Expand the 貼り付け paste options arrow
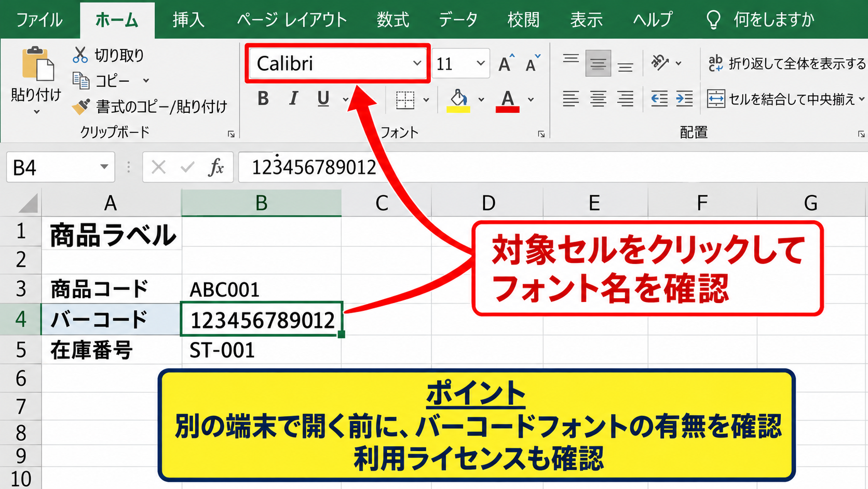This screenshot has width=868, height=489. point(36,112)
